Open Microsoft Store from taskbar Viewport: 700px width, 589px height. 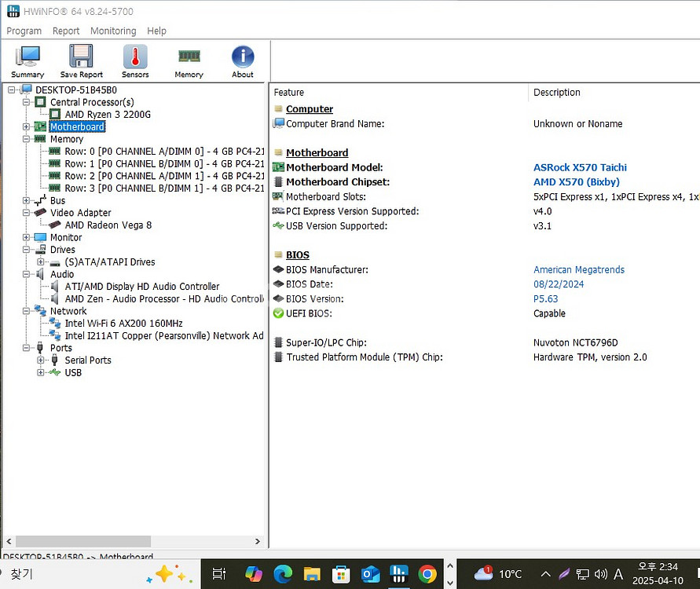coord(341,574)
